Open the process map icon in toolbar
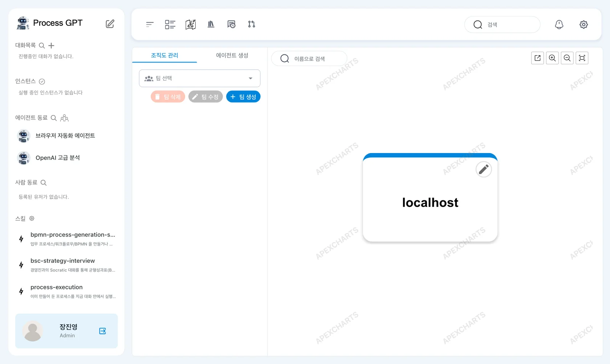610x364 pixels. pos(191,24)
